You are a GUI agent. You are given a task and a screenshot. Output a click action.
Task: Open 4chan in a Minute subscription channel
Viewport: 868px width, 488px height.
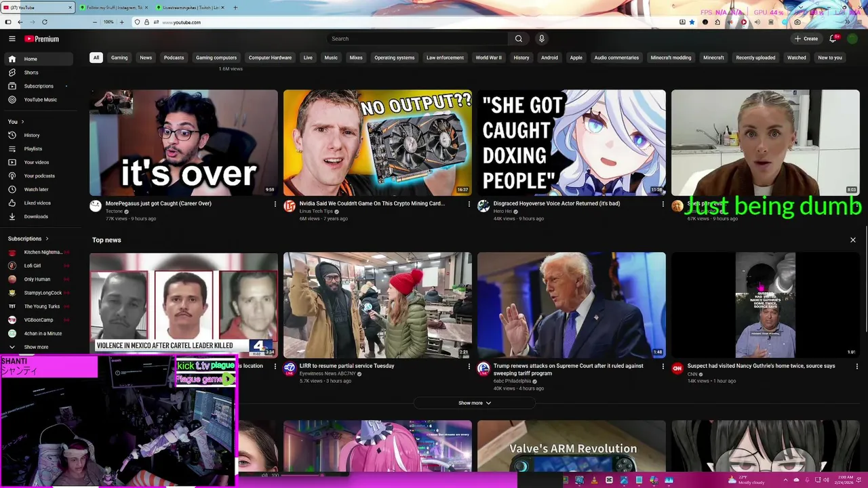click(37, 333)
